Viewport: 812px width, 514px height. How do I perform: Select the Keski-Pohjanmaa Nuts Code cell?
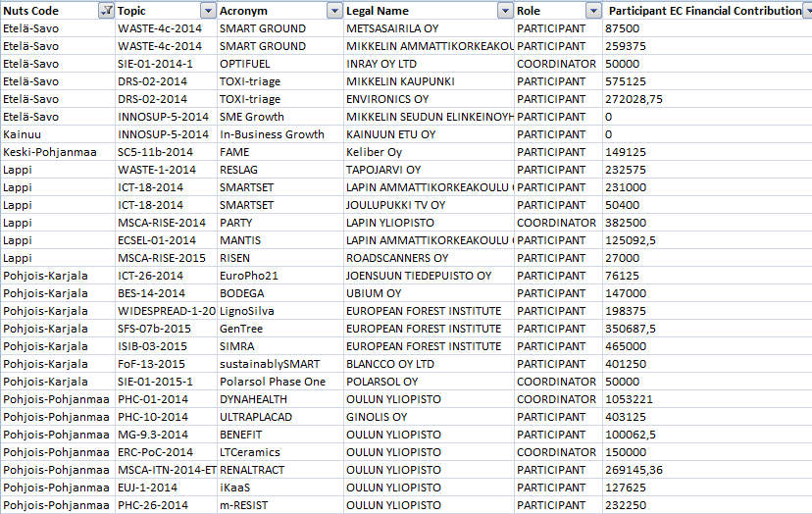(58, 152)
